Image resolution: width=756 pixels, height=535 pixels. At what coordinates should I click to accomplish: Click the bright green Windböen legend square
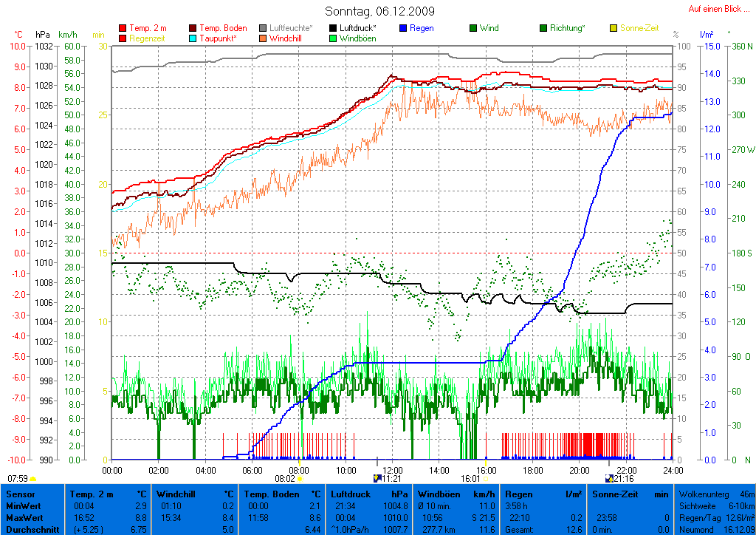[333, 38]
